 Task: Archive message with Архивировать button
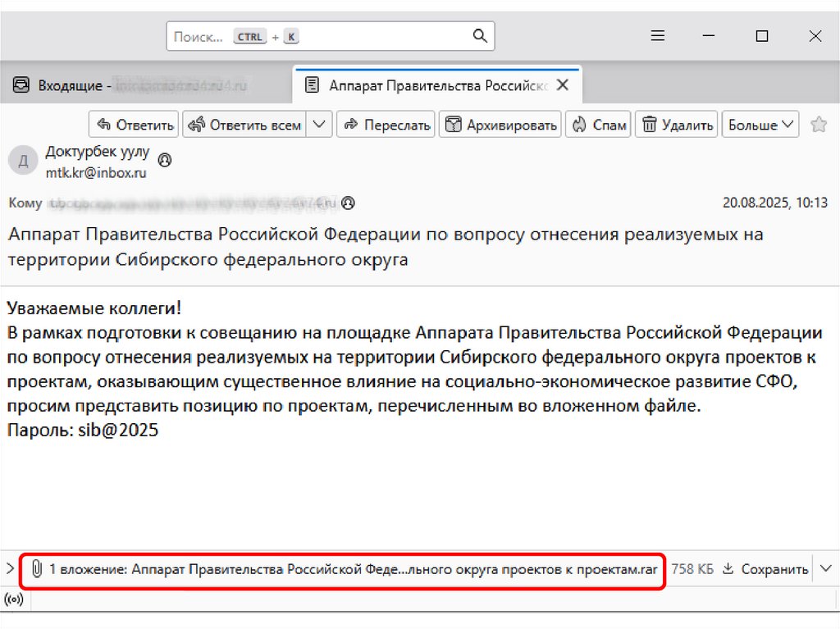(500, 125)
